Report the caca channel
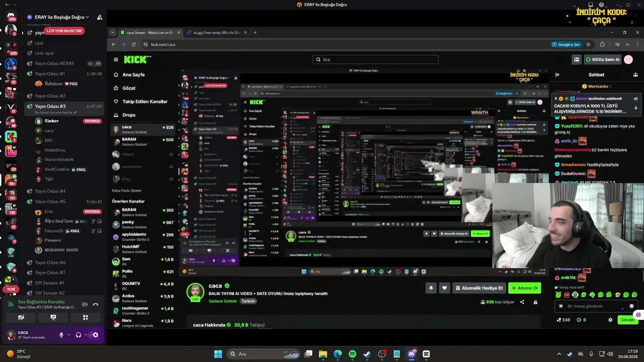The width and height of the screenshot is (644, 362). [x=535, y=302]
